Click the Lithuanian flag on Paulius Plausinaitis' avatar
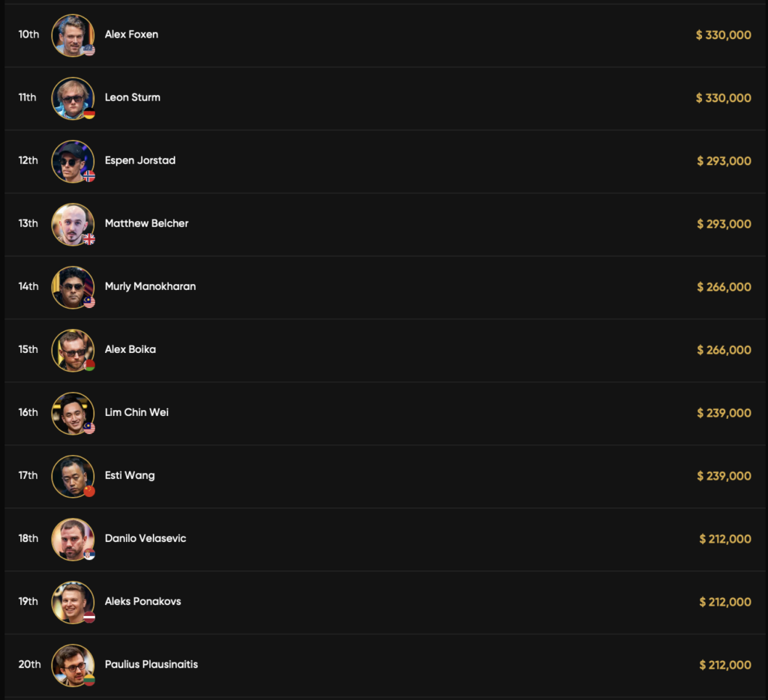This screenshot has height=700, width=768. coord(89,680)
